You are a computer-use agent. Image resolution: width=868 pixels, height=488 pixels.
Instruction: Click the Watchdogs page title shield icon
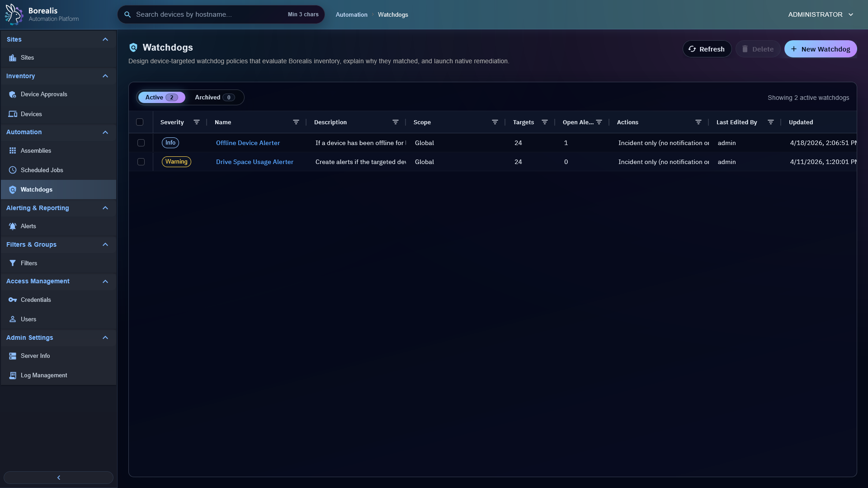(x=133, y=47)
